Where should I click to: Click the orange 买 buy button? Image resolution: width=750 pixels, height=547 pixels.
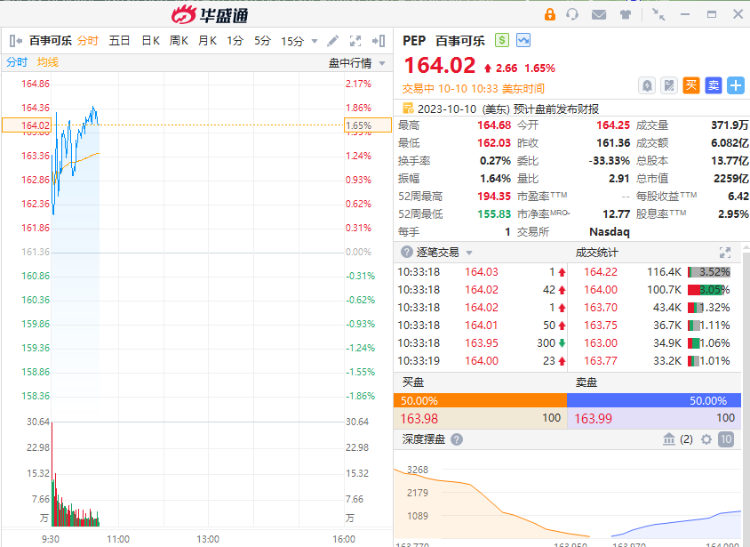[x=691, y=85]
